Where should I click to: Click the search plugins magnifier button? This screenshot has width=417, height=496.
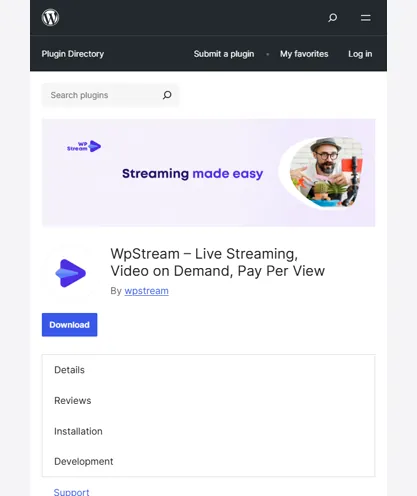click(167, 95)
